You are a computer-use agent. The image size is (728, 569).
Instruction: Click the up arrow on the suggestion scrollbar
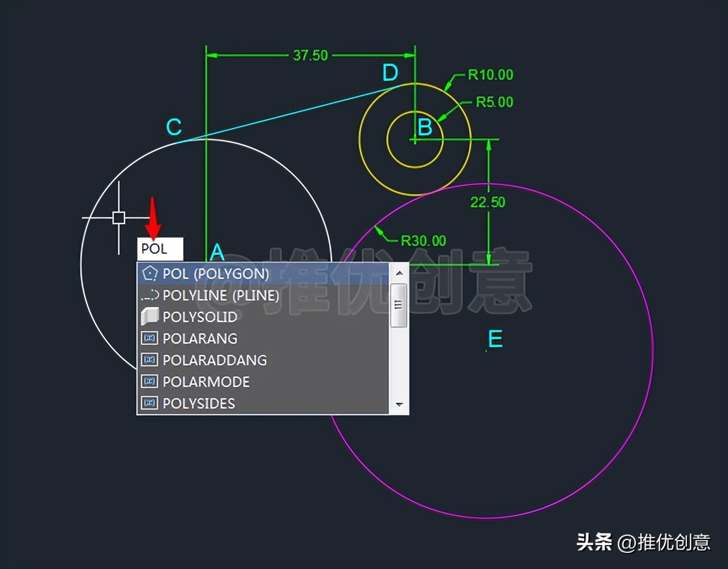click(399, 272)
